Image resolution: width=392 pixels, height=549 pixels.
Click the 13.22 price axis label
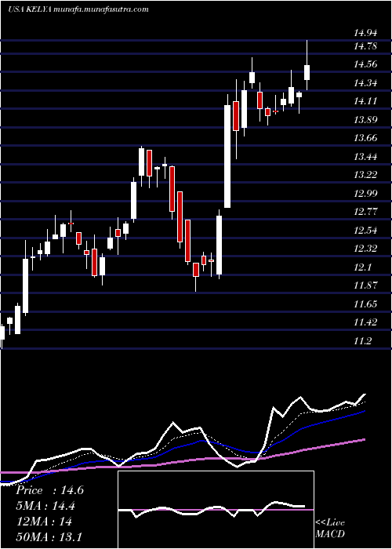[x=365, y=174]
